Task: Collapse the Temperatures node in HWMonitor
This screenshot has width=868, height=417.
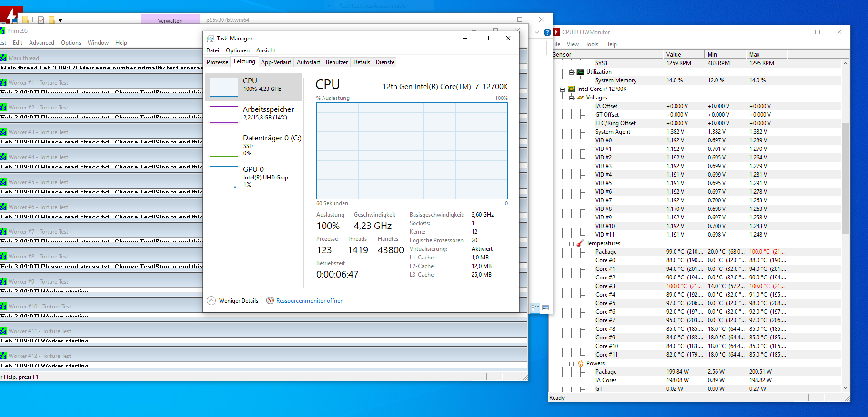Action: [x=571, y=244]
